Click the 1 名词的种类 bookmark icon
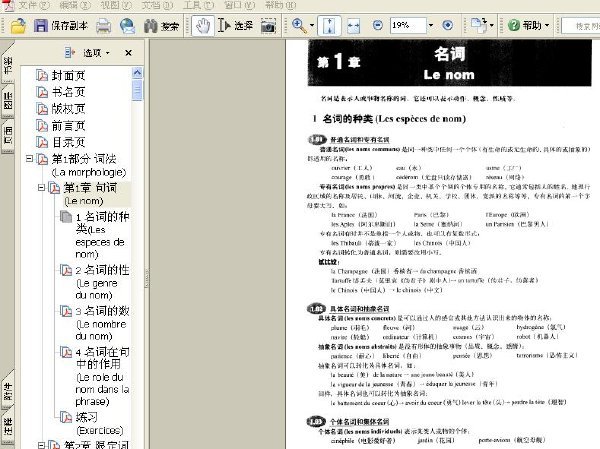 click(66, 217)
